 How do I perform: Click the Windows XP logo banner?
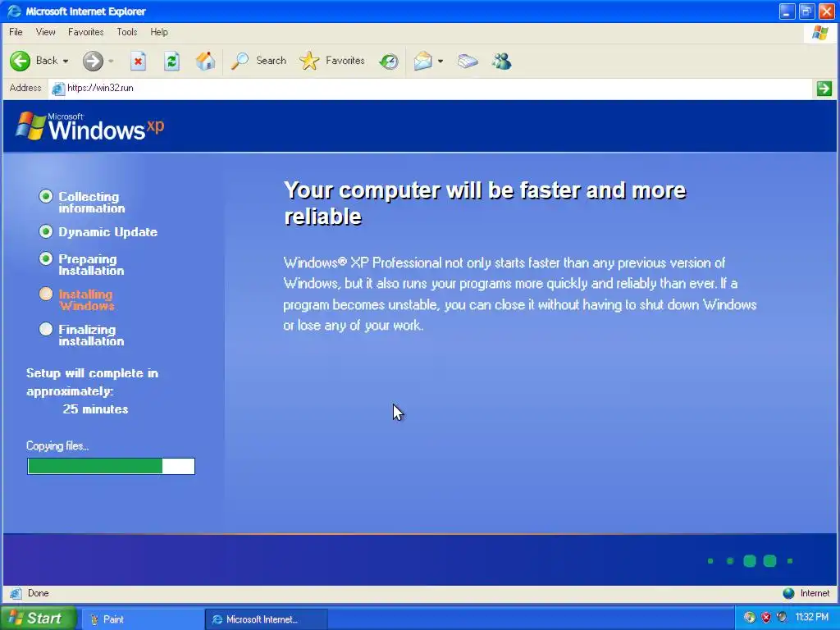tap(90, 126)
